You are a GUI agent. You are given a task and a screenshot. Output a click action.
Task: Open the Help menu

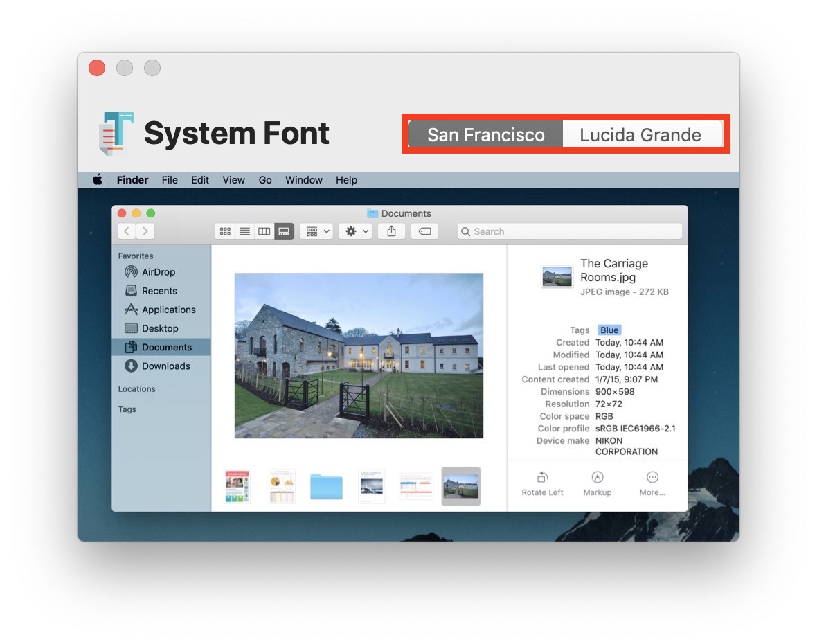pos(346,180)
